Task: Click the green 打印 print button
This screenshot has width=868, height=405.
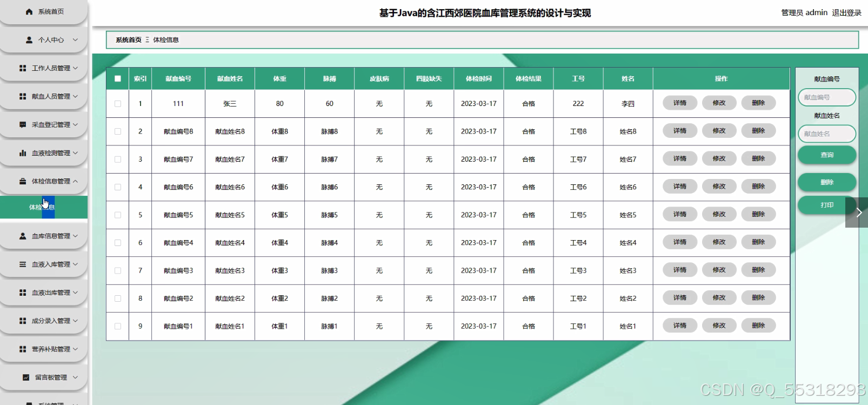Action: [x=827, y=205]
